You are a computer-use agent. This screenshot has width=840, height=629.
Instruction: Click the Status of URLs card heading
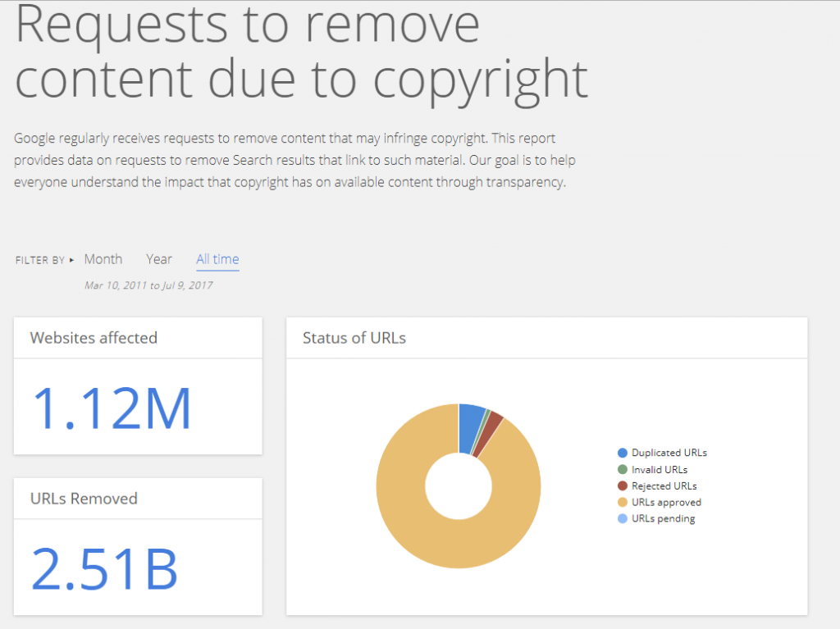(354, 338)
